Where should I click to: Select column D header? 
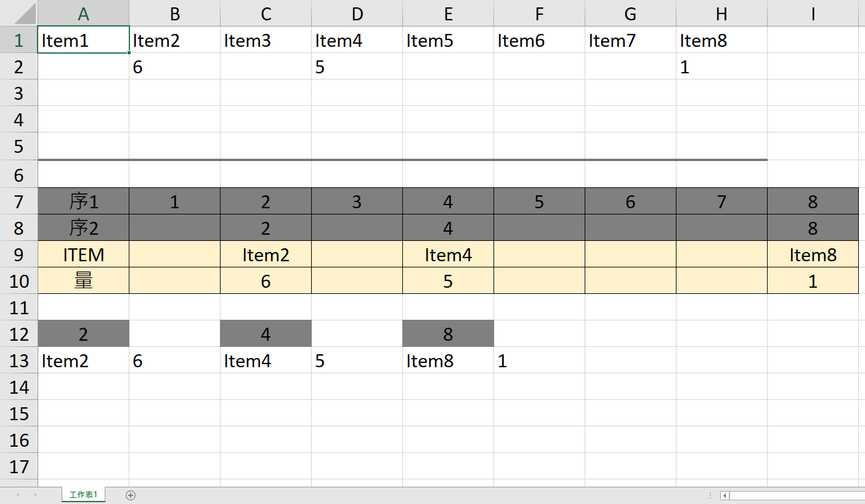[357, 14]
